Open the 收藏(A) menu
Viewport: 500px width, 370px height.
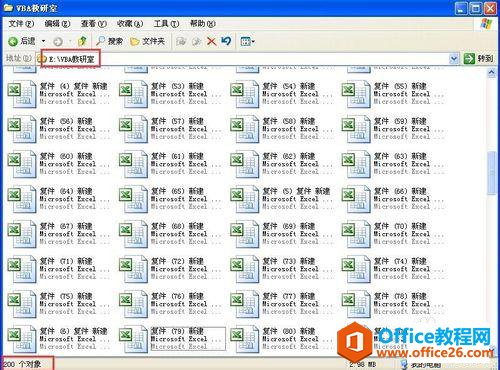[130, 24]
